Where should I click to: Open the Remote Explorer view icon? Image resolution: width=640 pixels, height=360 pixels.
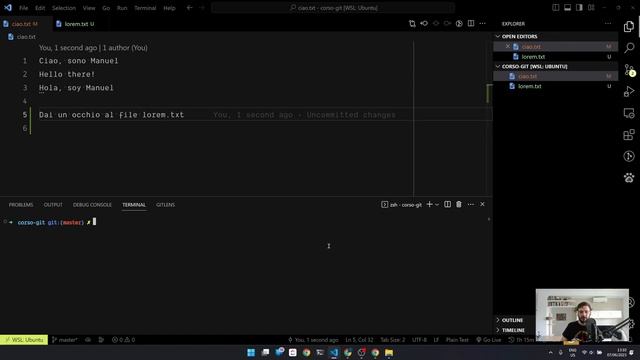[x=629, y=113]
